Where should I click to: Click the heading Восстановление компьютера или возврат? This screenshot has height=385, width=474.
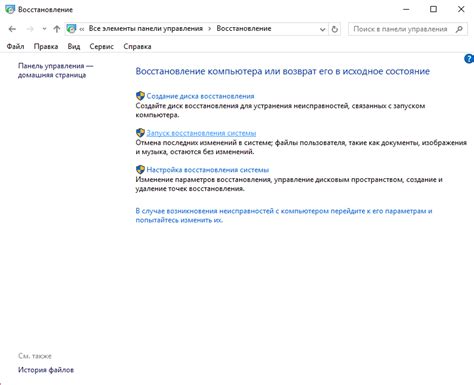tap(283, 71)
